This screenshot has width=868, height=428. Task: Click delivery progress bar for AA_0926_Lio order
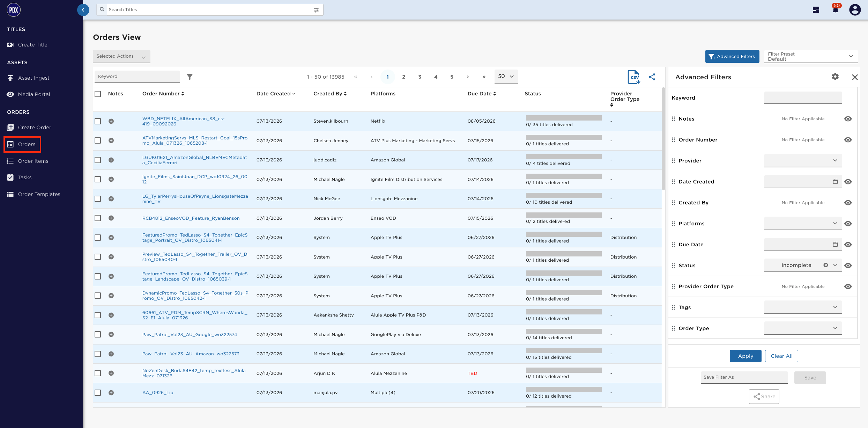[564, 390]
